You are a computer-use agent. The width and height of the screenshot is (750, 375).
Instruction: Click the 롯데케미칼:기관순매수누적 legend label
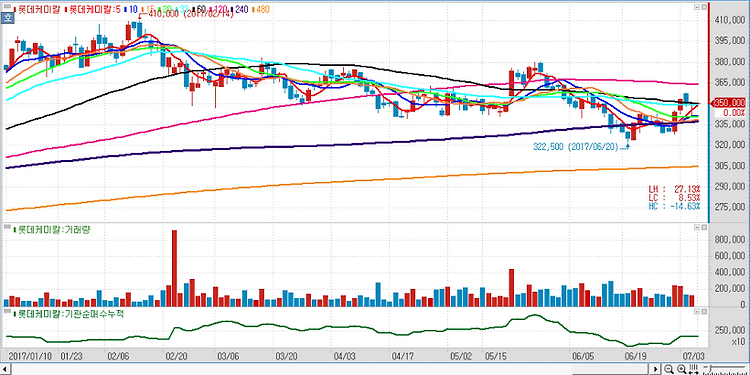[70, 314]
